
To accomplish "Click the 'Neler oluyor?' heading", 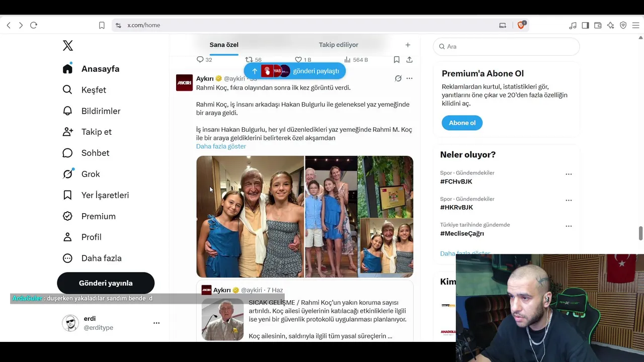I will 468,154.
